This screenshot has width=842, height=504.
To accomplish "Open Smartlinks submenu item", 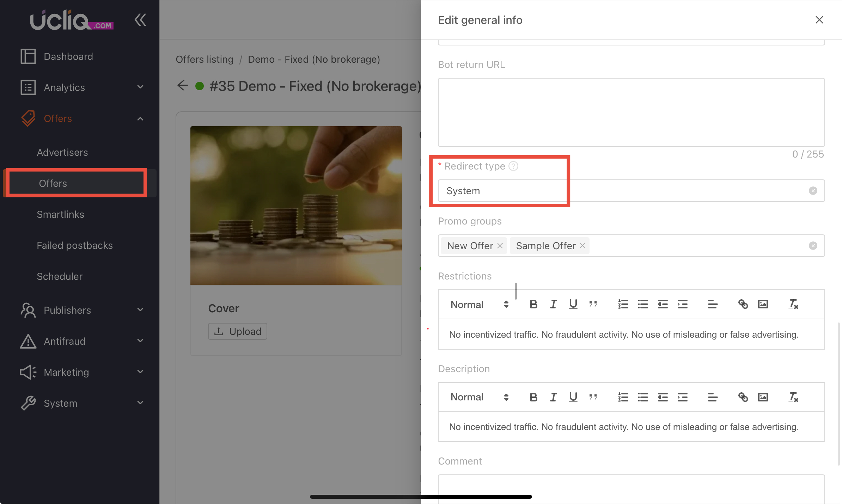I will click(x=60, y=214).
